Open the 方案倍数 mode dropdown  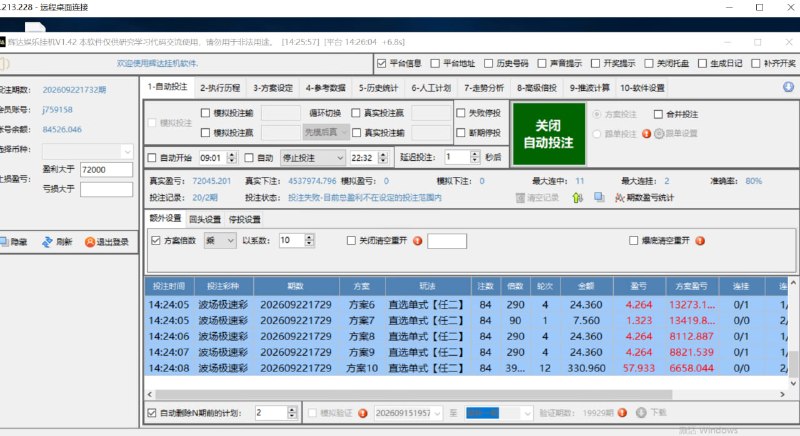pos(220,241)
